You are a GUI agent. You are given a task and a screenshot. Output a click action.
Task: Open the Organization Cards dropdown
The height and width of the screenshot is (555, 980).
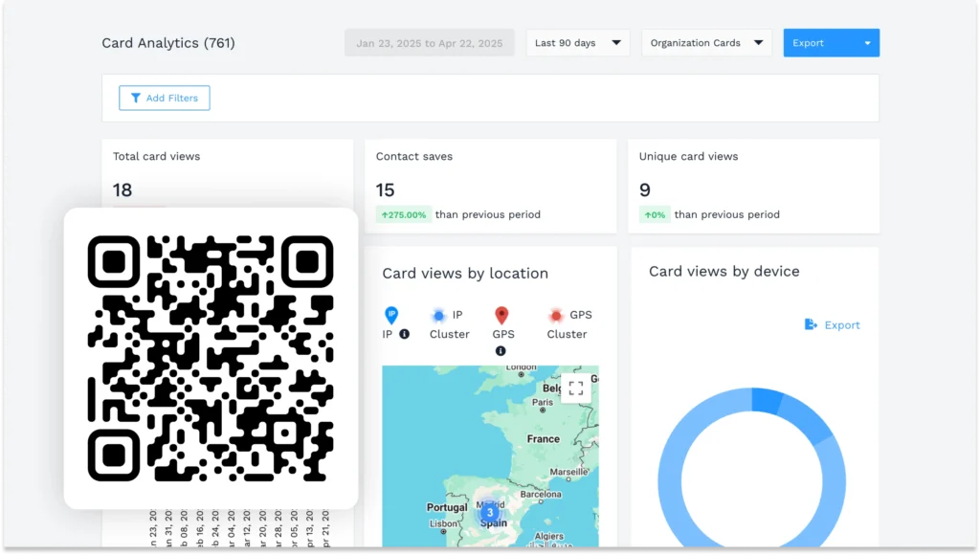(x=705, y=42)
